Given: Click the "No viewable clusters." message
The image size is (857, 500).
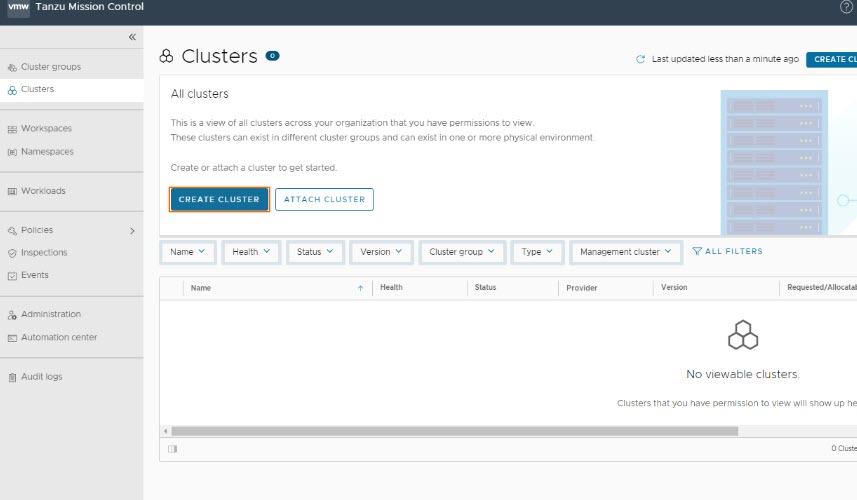Looking at the screenshot, I should 743,374.
